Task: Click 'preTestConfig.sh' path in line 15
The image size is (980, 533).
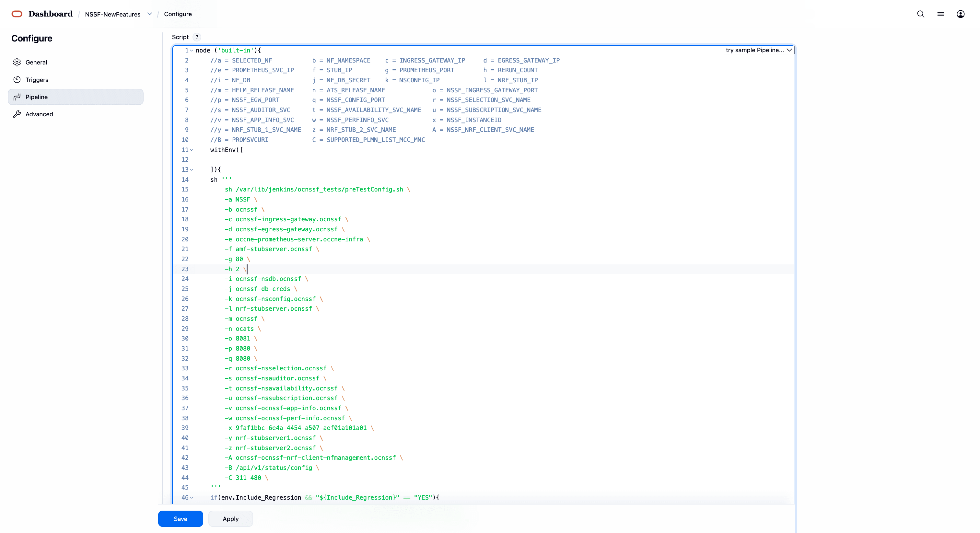Action: click(x=319, y=190)
